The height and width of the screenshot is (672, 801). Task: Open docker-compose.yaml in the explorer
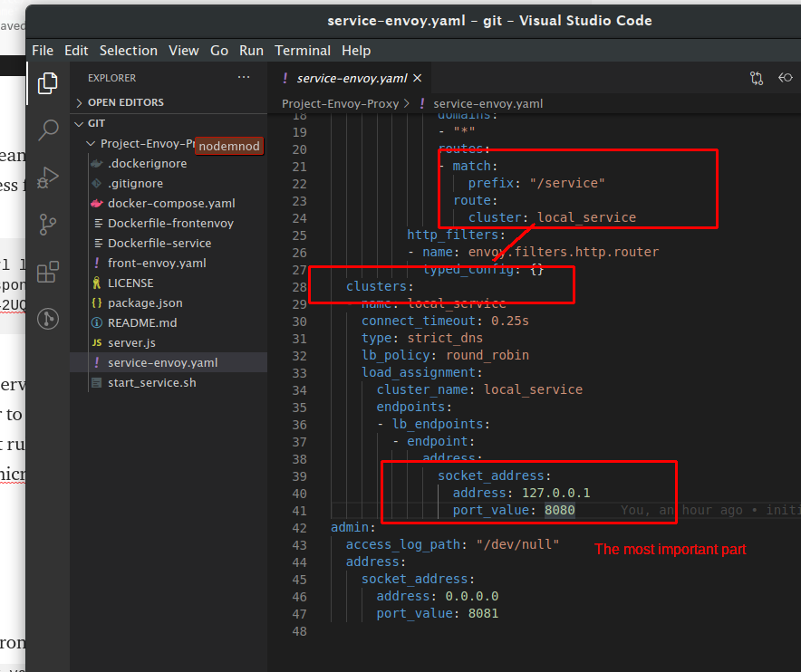pyautogui.click(x=171, y=203)
